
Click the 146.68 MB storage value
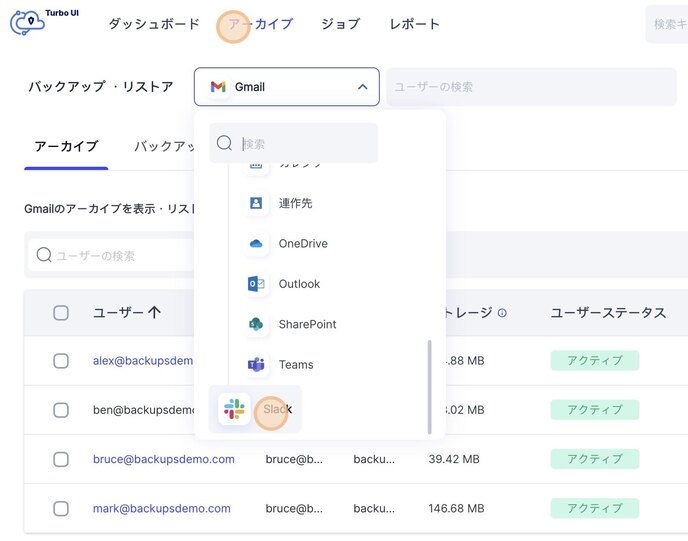point(456,509)
